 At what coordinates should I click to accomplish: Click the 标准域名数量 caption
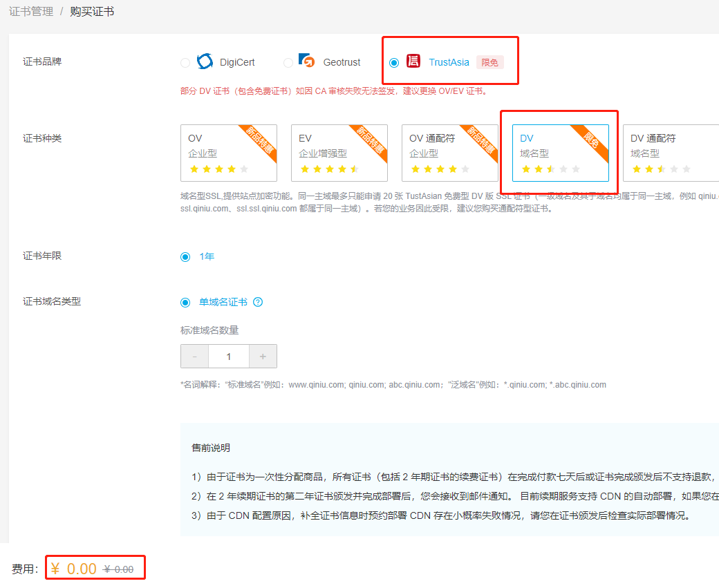coord(209,330)
